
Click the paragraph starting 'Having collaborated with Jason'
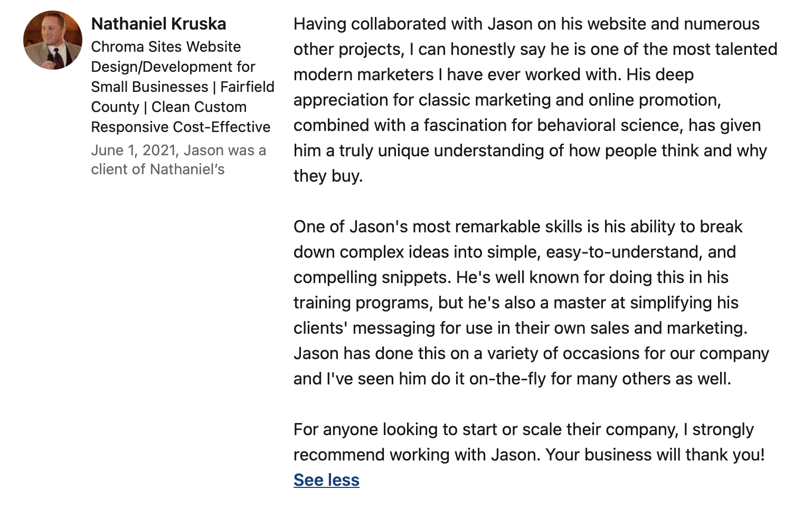click(x=535, y=100)
